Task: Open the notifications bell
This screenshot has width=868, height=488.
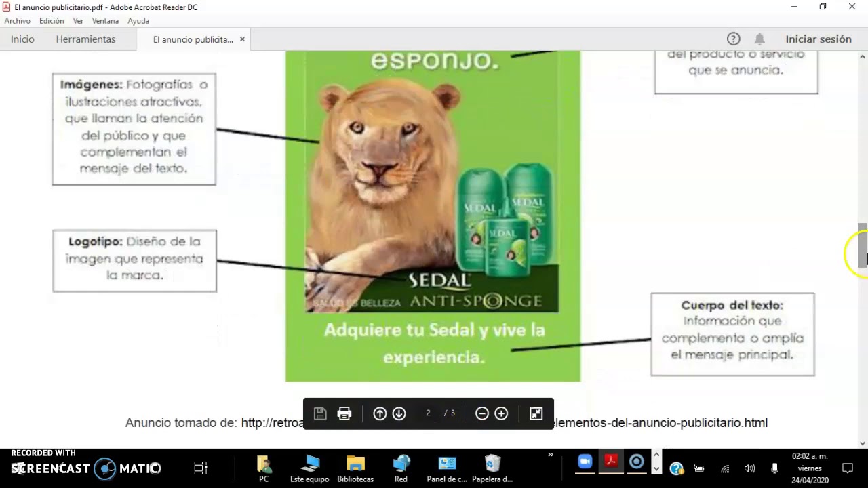Action: point(759,39)
